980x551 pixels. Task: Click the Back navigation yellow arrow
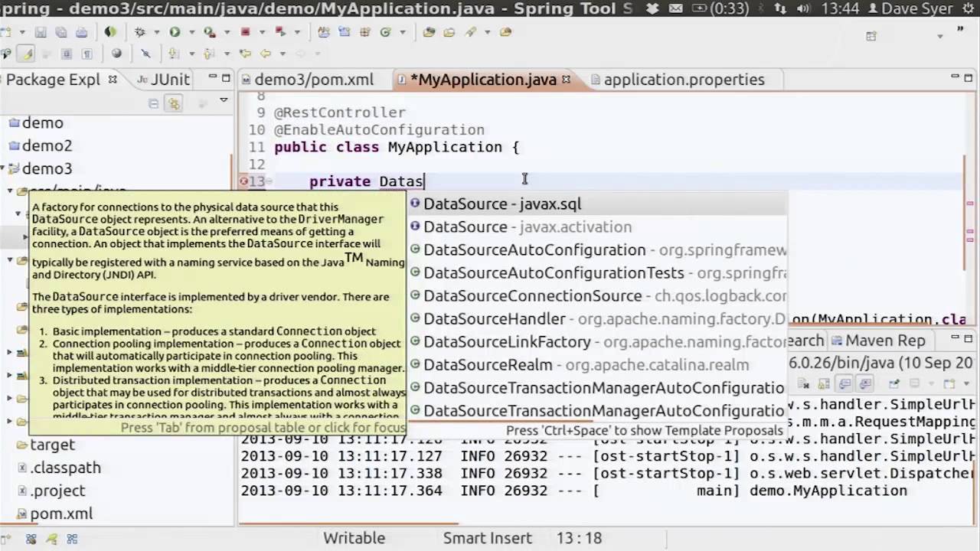click(x=265, y=54)
